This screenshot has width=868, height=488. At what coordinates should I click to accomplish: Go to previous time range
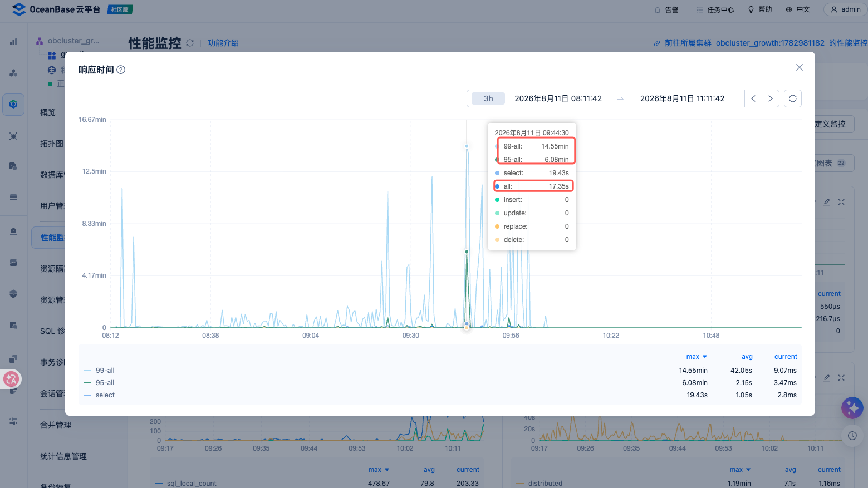pyautogui.click(x=753, y=98)
